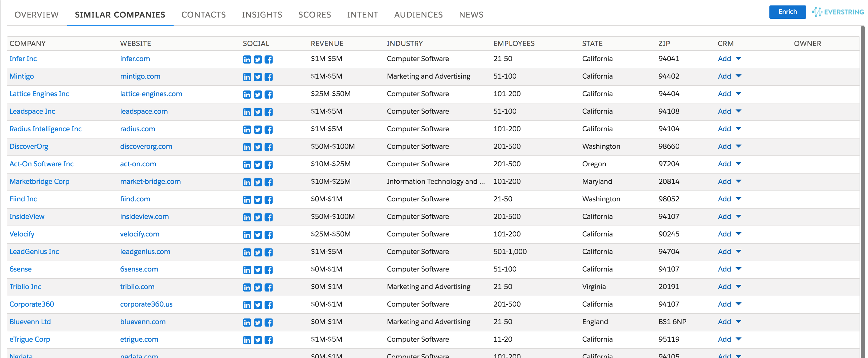Screen dimensions: 868x358
Task: Open Infer Inc's LinkedIn icon
Action: (x=247, y=60)
